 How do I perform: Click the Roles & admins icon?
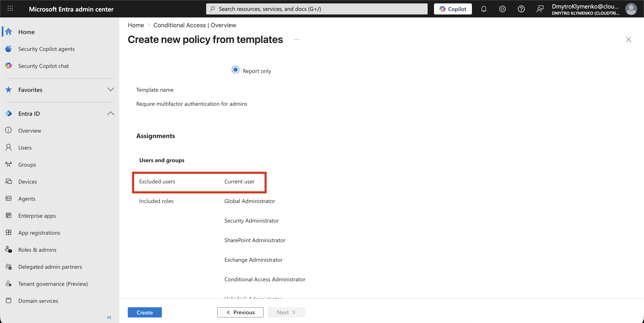click(9, 249)
